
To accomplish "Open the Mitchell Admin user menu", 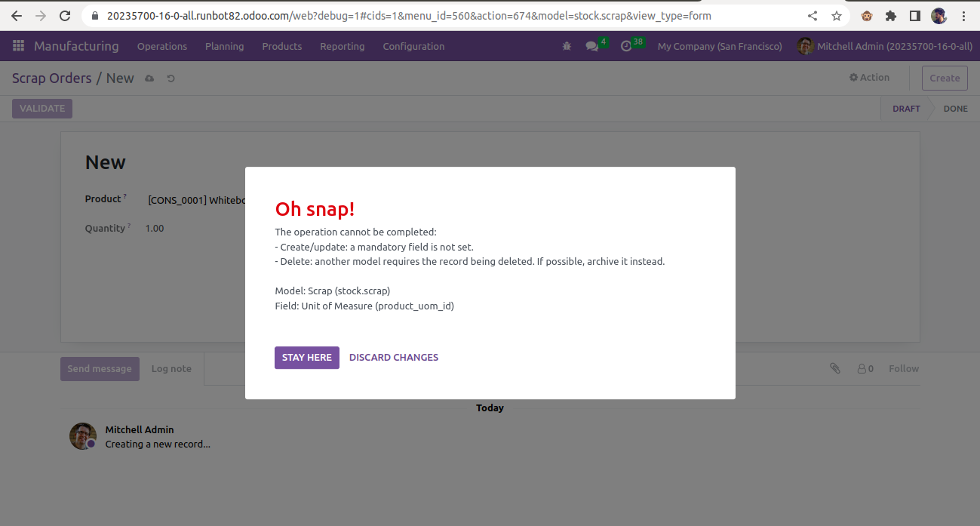I will click(x=885, y=46).
